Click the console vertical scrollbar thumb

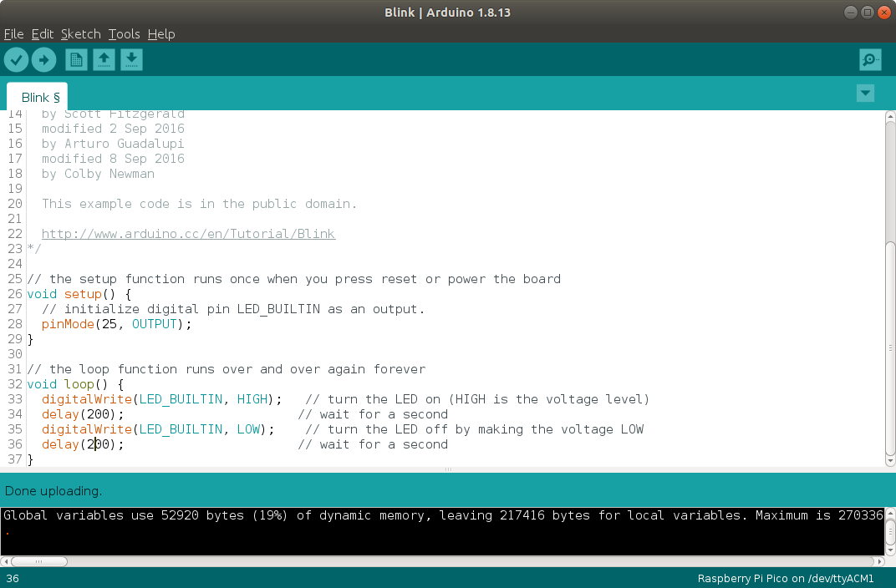889,531
